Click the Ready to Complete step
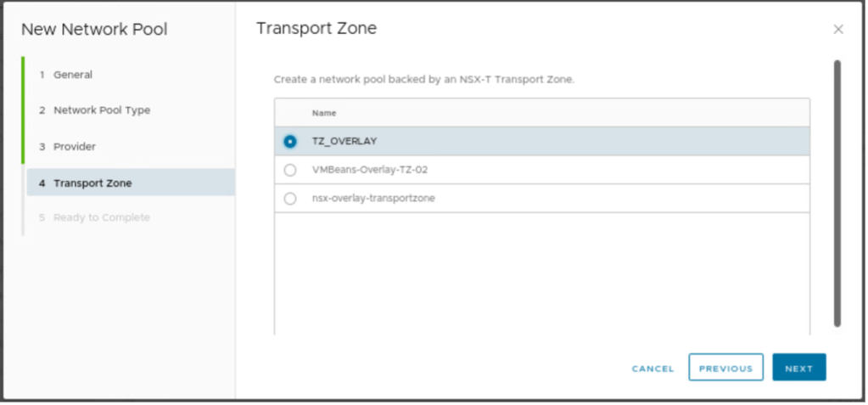Screen dimensions: 868x405 click(x=101, y=218)
